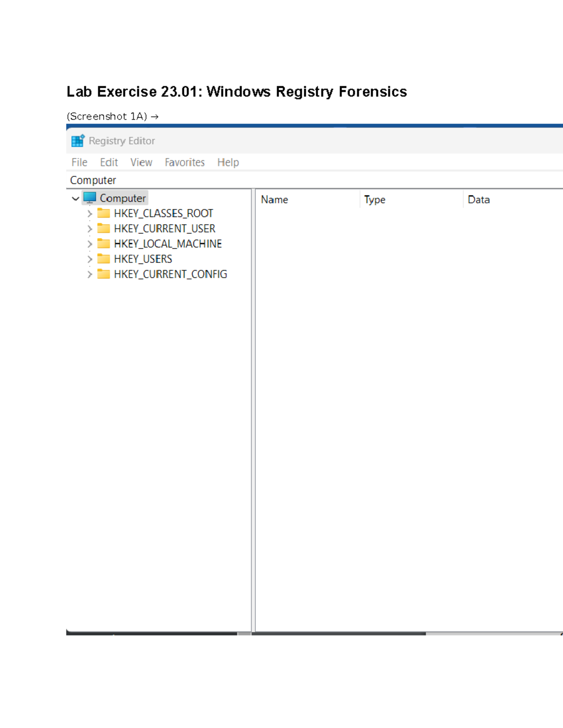
Task: Open the Help menu
Action: 228,162
